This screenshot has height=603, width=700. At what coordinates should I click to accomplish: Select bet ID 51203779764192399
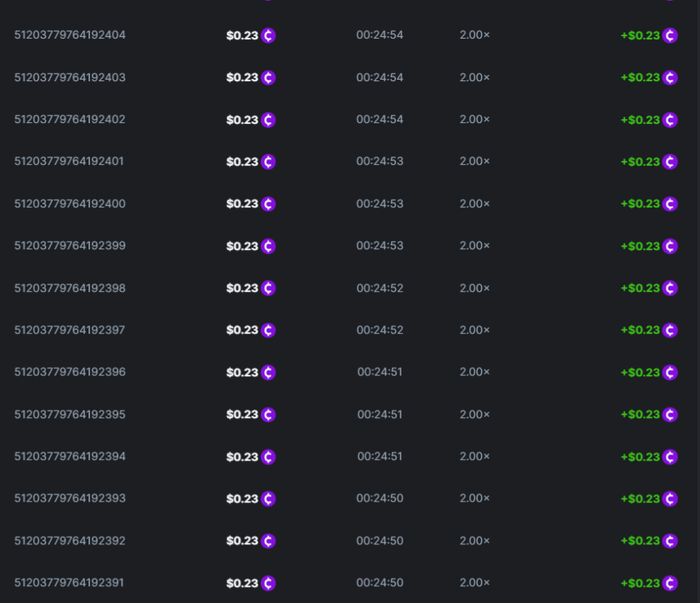point(69,246)
